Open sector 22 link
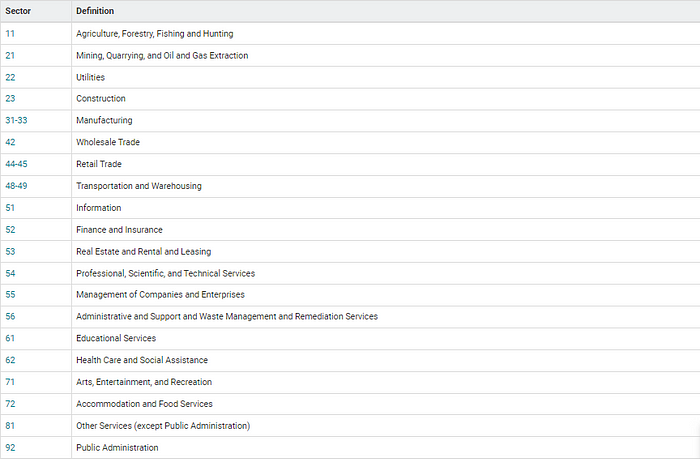Image resolution: width=700 pixels, height=459 pixels. [x=10, y=77]
